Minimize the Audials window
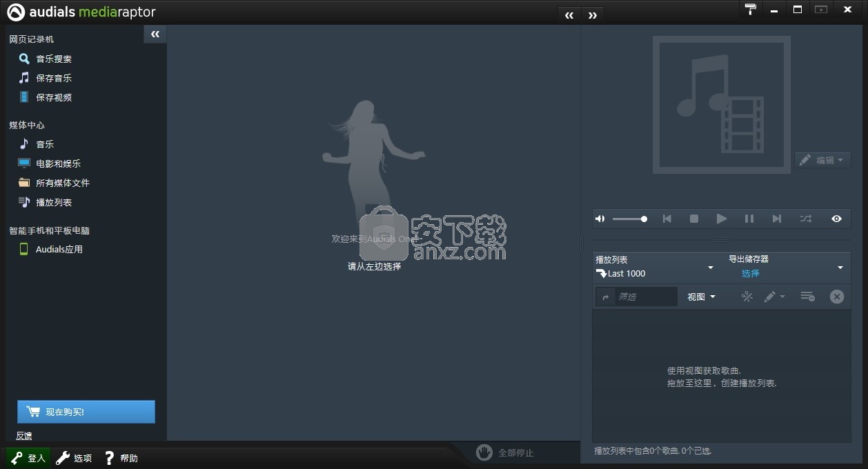This screenshot has width=868, height=469. coord(774,10)
